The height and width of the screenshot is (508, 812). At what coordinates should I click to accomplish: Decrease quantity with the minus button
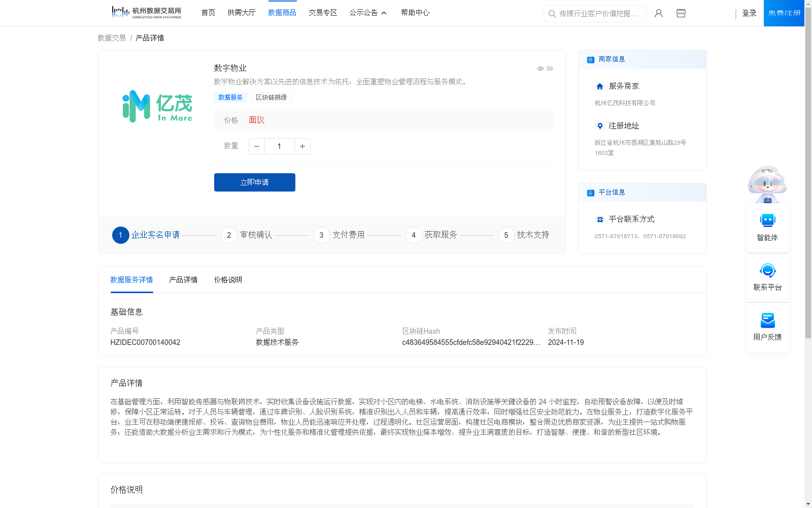257,146
